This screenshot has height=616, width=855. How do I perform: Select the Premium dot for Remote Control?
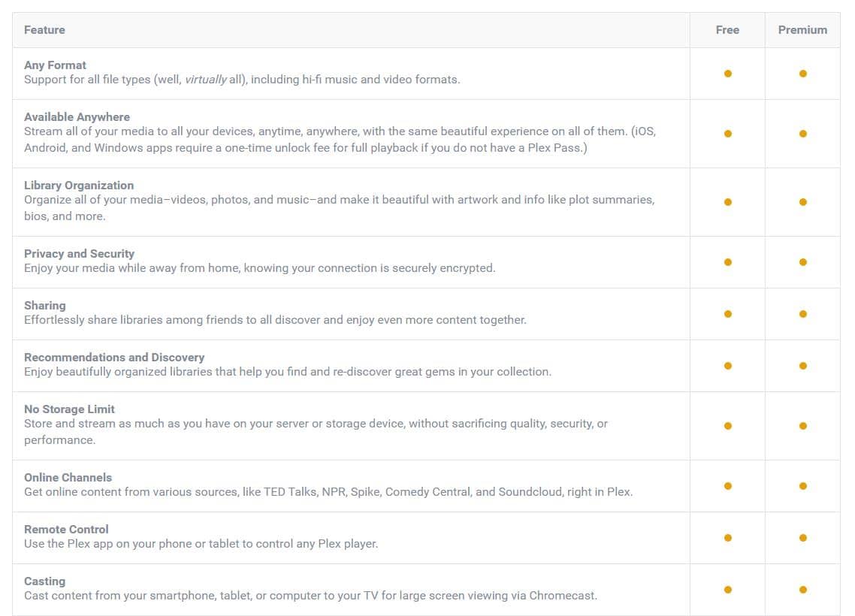802,538
